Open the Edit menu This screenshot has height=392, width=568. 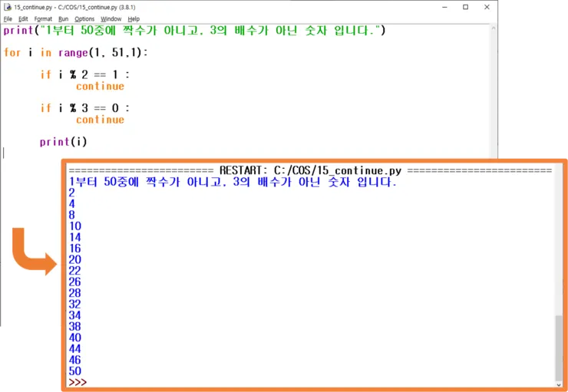point(23,19)
